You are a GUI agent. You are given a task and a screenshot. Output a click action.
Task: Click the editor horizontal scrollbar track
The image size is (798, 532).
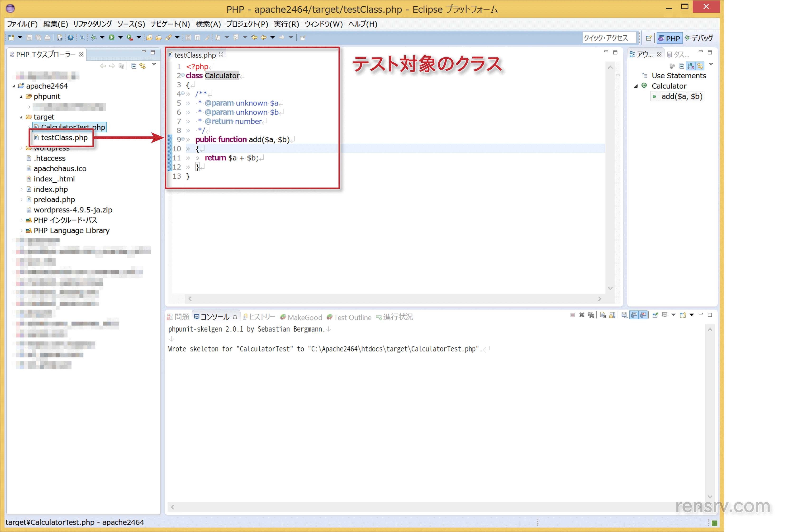pos(394,299)
